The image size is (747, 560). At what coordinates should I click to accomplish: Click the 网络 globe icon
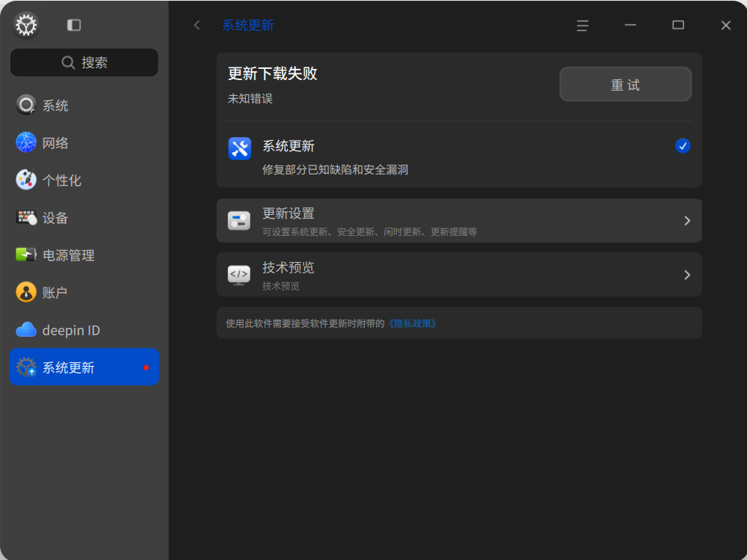pyautogui.click(x=26, y=142)
